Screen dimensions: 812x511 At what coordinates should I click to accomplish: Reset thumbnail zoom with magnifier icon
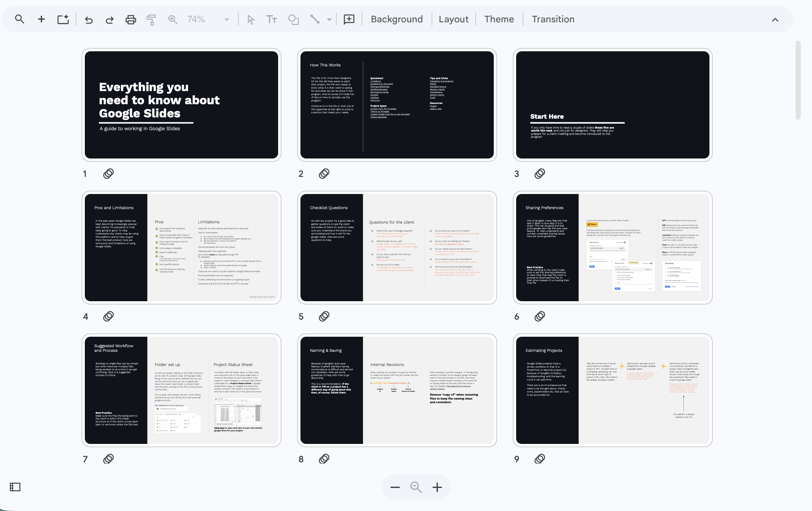(416, 487)
